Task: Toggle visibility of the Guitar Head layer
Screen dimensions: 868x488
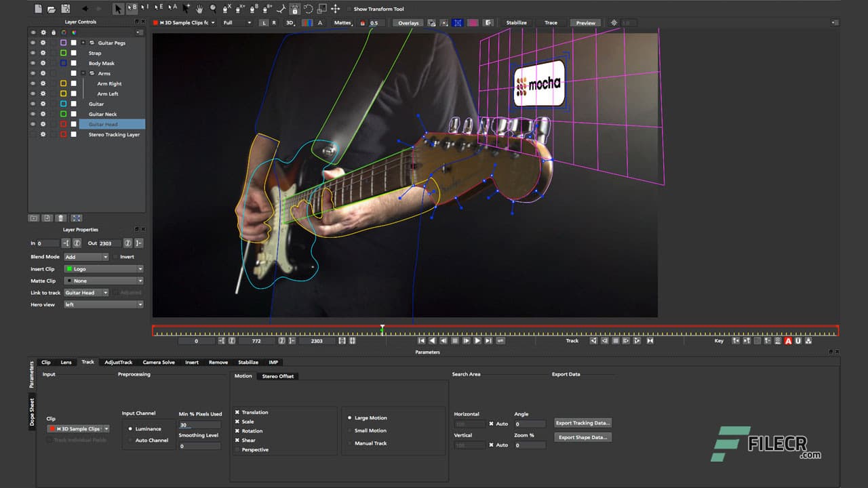Action: click(x=33, y=123)
